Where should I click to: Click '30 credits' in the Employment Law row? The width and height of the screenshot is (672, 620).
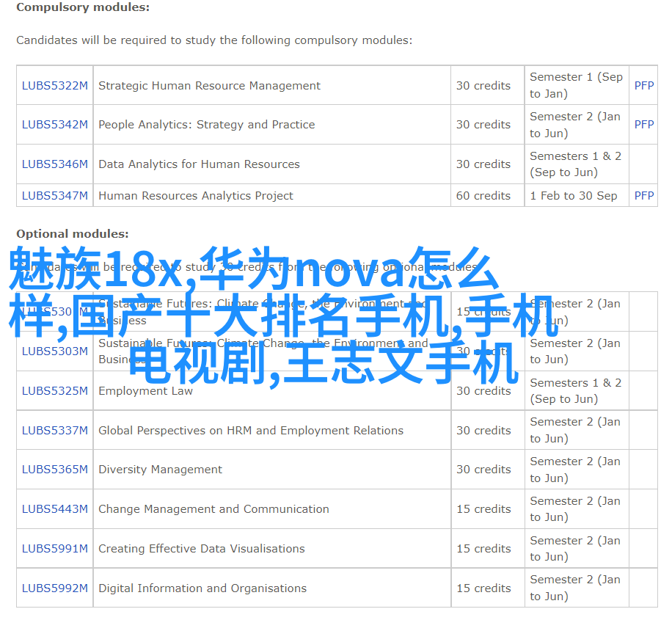(483, 391)
